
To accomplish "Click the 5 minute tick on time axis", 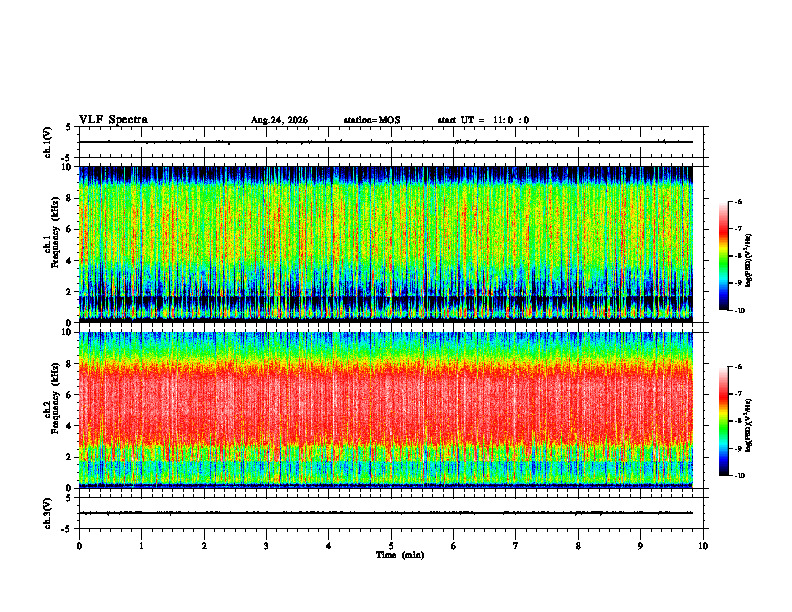I will 391,546.
